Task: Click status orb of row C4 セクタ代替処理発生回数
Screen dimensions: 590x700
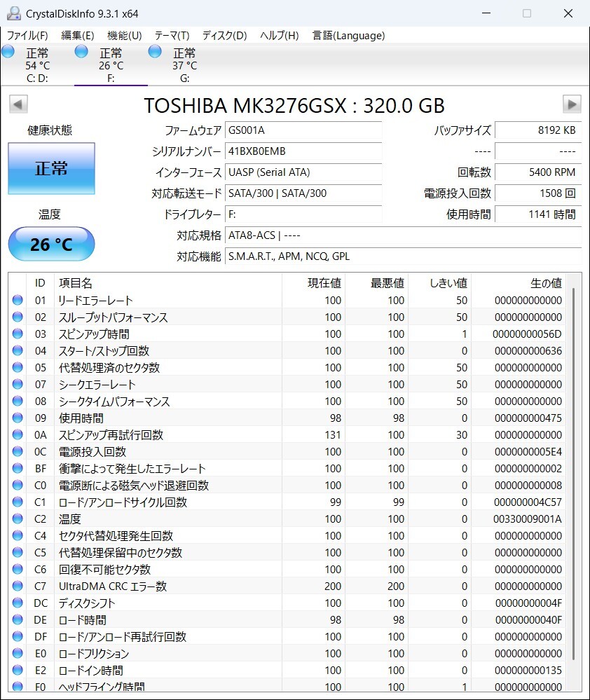Action: coord(18,535)
